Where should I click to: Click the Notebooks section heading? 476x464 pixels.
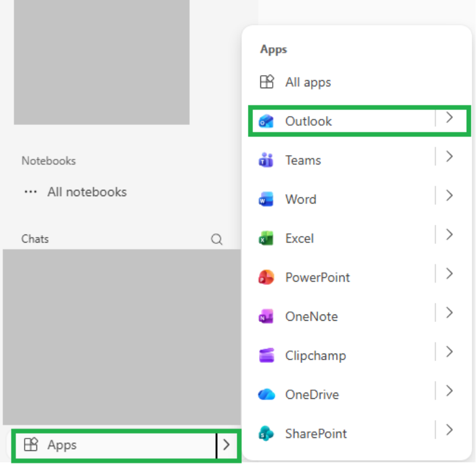point(48,161)
